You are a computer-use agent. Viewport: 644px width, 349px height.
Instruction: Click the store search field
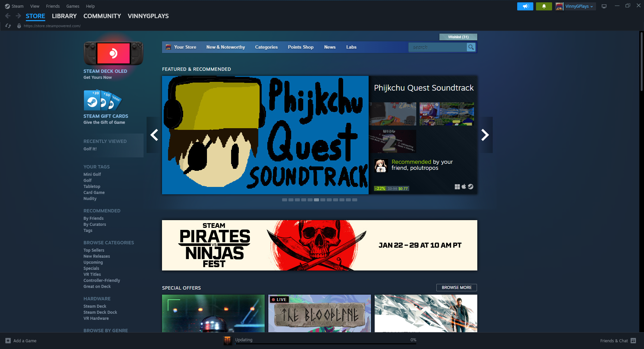[x=438, y=47]
